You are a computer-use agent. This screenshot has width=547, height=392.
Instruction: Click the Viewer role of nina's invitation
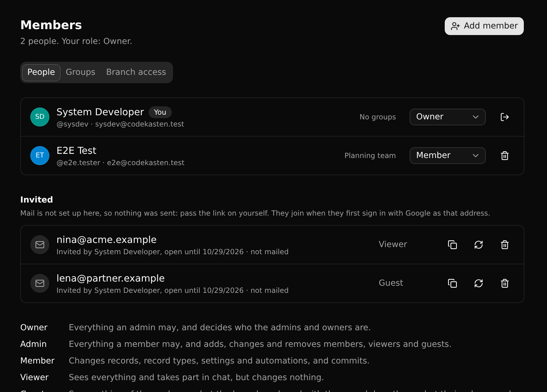[393, 244]
